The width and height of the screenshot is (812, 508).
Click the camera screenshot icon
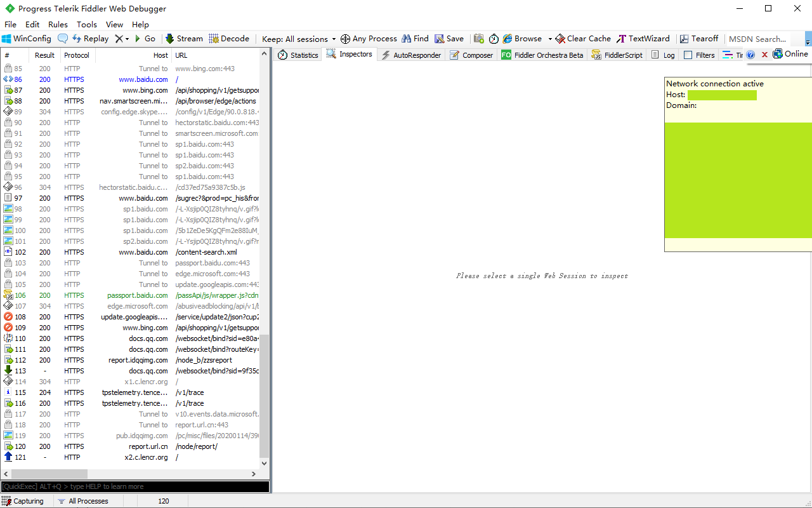click(479, 39)
